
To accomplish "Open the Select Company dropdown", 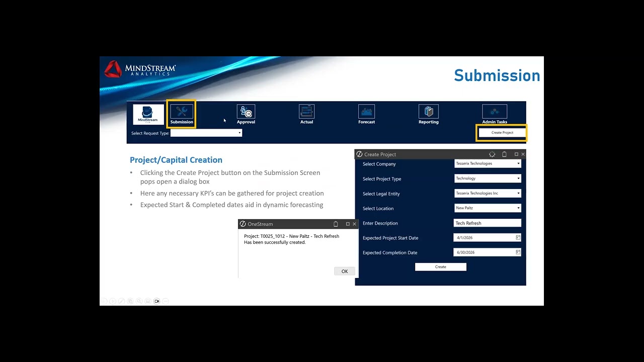I will click(488, 163).
